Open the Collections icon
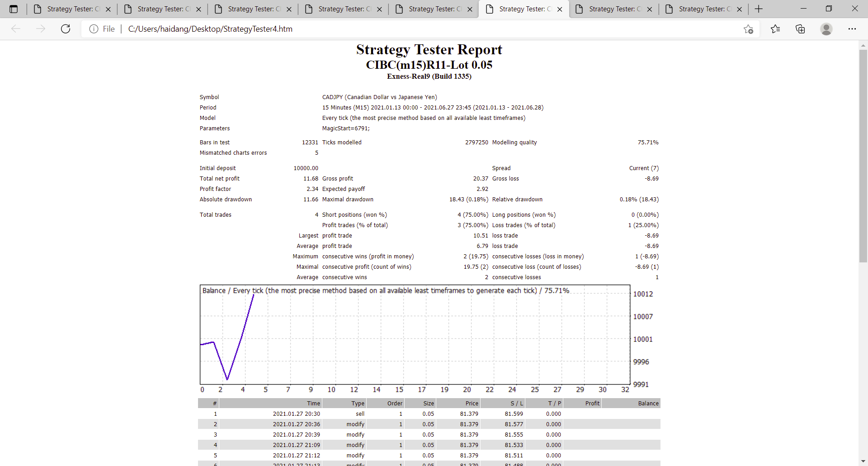 click(800, 29)
